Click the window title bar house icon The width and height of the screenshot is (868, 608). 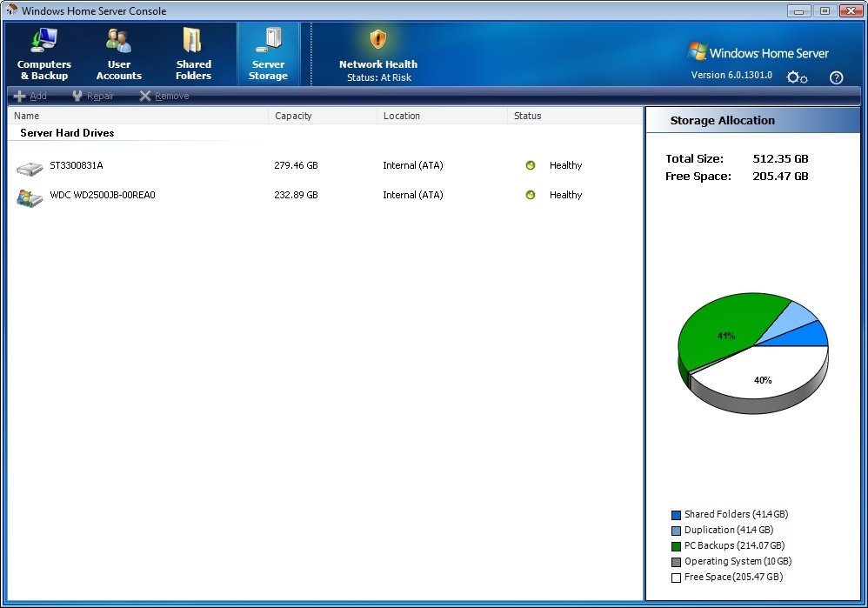coord(11,10)
